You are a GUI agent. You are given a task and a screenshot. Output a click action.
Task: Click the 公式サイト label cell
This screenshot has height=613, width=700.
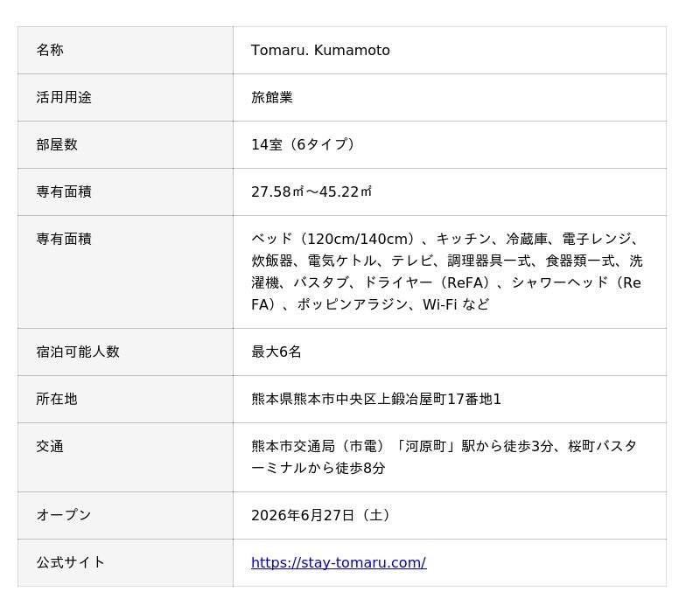point(125,562)
